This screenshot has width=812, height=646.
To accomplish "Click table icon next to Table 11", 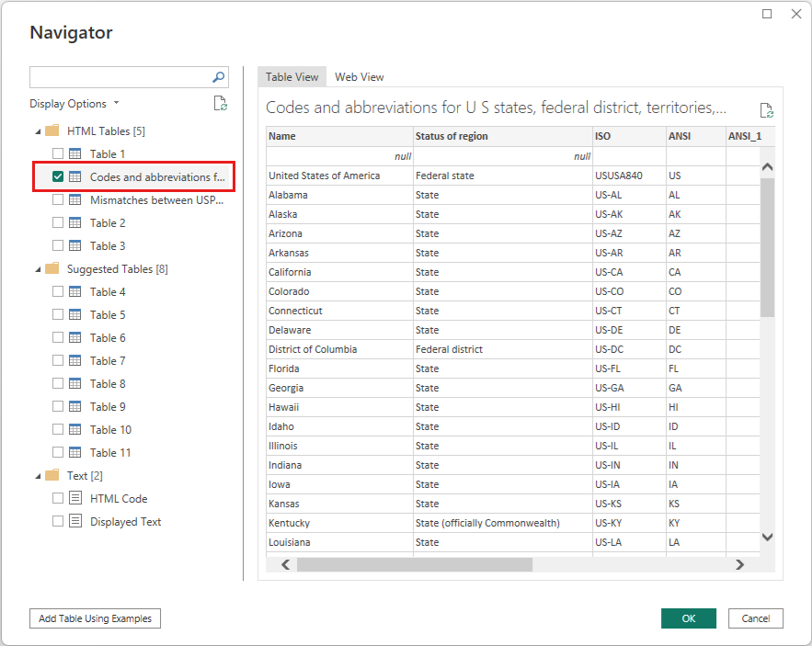I will 75,452.
